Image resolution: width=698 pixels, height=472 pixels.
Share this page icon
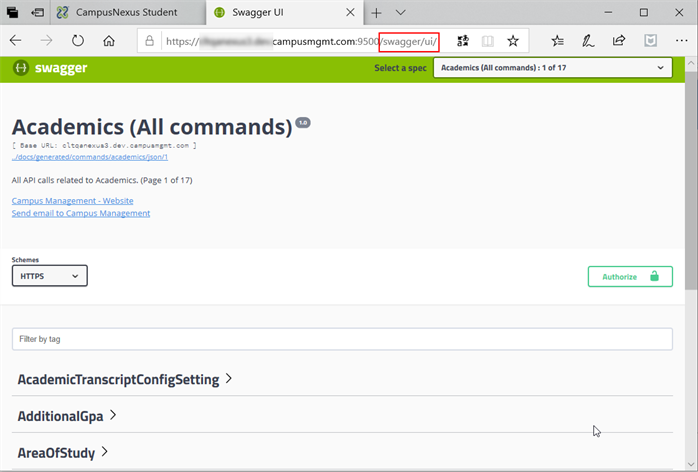pos(619,41)
